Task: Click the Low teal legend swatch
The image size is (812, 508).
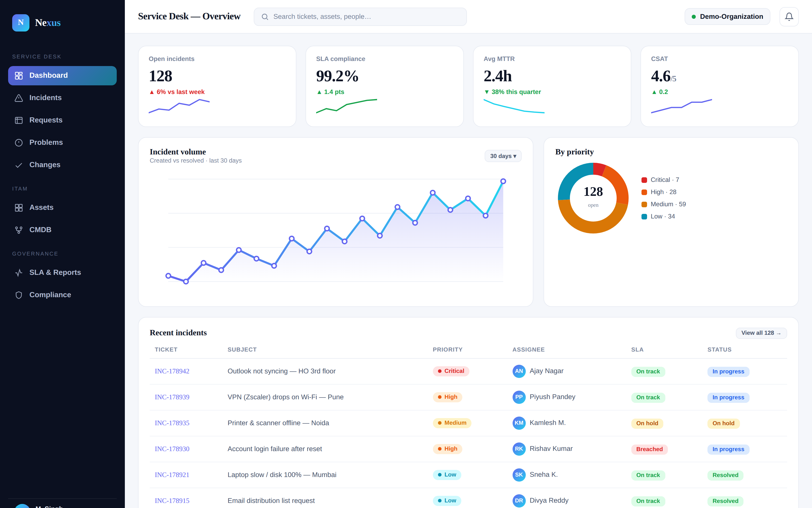Action: (644, 217)
